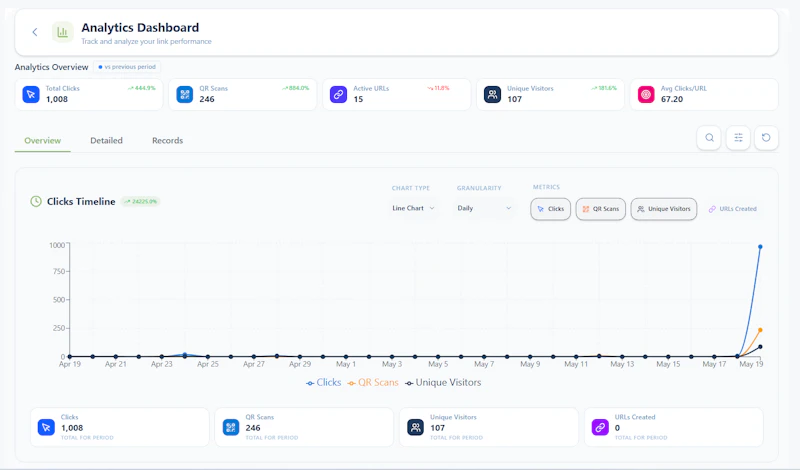Click the Clicks Timeline heading
This screenshot has height=470, width=800.
coord(81,202)
